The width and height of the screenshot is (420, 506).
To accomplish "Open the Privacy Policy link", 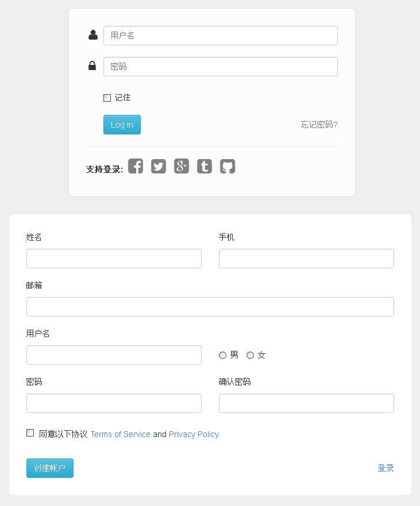I will pyautogui.click(x=194, y=434).
